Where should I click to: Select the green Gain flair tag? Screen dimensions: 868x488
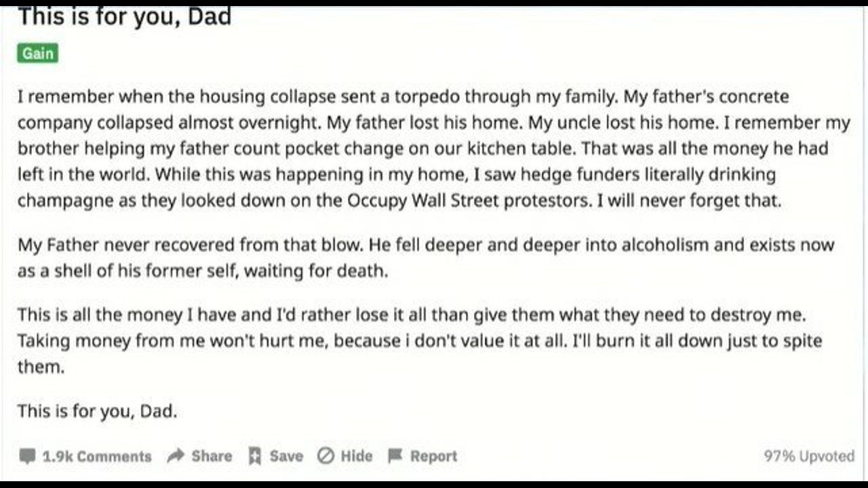pyautogui.click(x=38, y=54)
